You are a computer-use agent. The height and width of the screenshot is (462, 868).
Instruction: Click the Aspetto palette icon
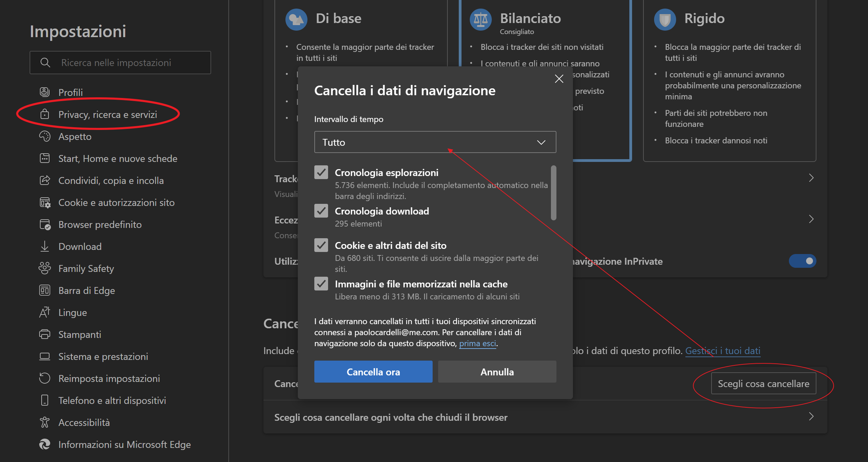[x=45, y=136]
